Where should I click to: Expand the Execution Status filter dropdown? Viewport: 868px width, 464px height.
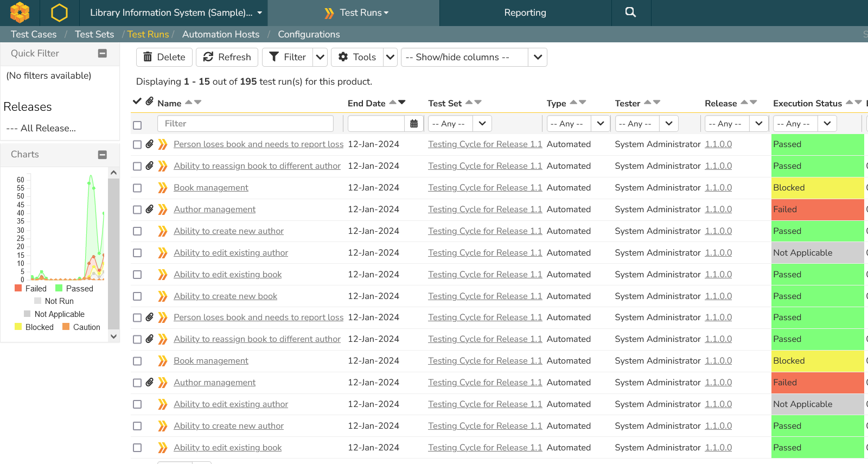827,124
